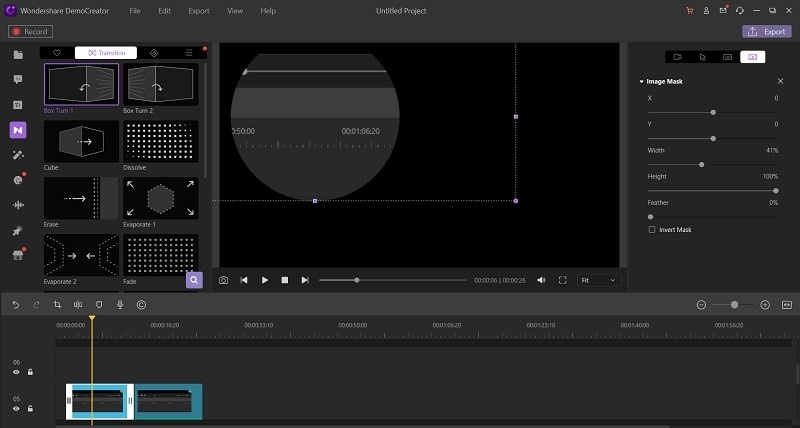Viewport: 800px width, 428px height.
Task: Enter fullscreen preview mode
Action: click(562, 280)
